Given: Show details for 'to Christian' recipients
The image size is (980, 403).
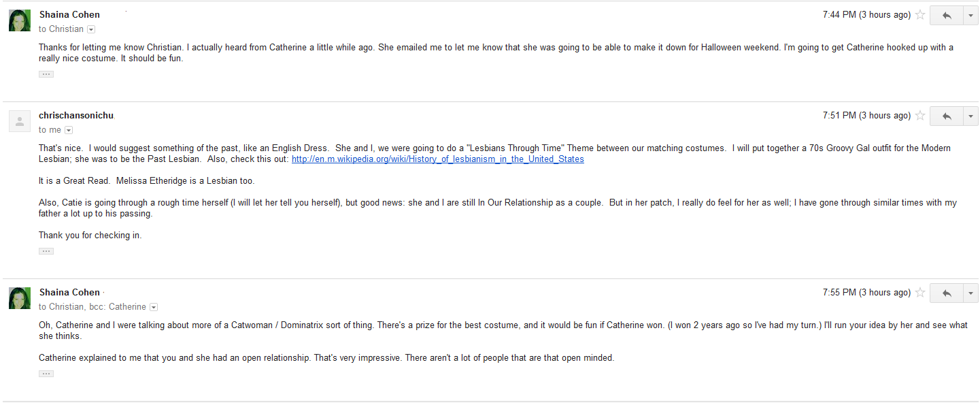Looking at the screenshot, I should [x=91, y=29].
